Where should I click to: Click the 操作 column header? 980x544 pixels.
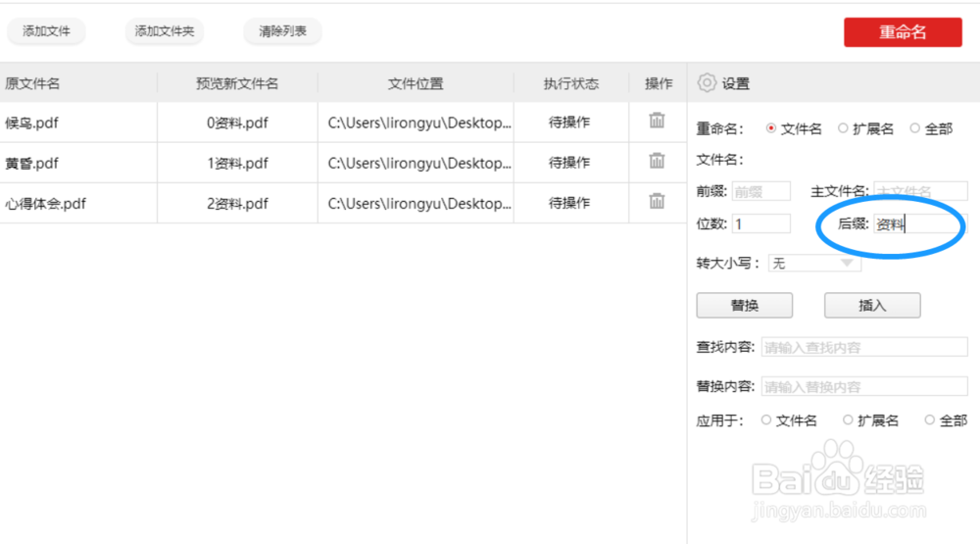(659, 83)
